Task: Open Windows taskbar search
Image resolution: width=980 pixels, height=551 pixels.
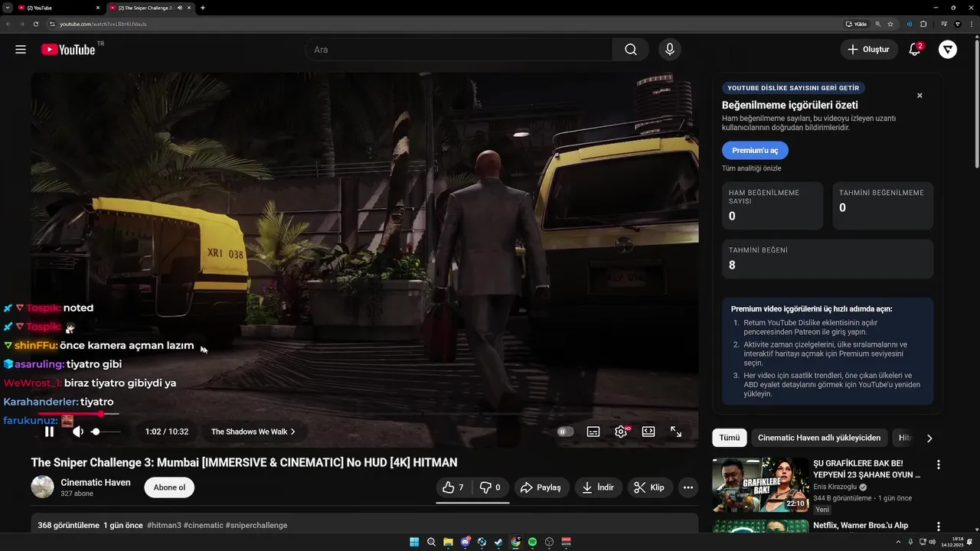Action: (x=431, y=542)
